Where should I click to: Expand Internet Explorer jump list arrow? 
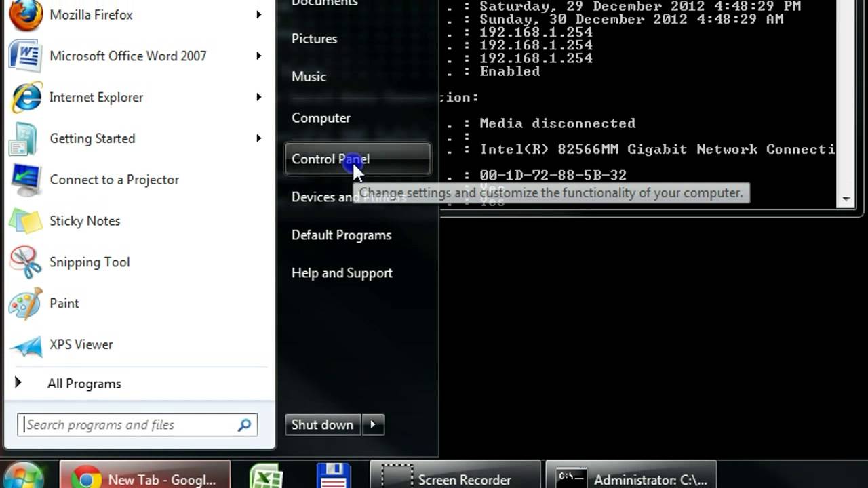tap(258, 97)
